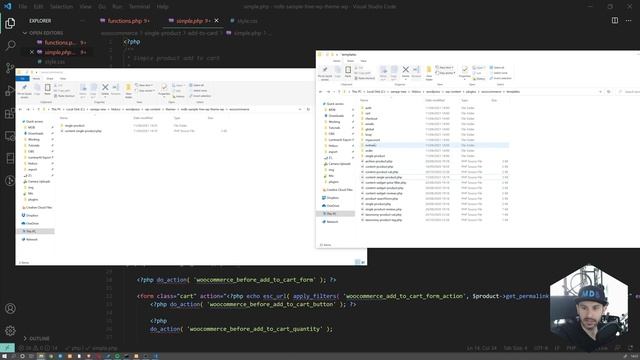This screenshot has height=360, width=640.
Task: Click Delete icon in left File Explorer ribbon
Action: [105, 89]
